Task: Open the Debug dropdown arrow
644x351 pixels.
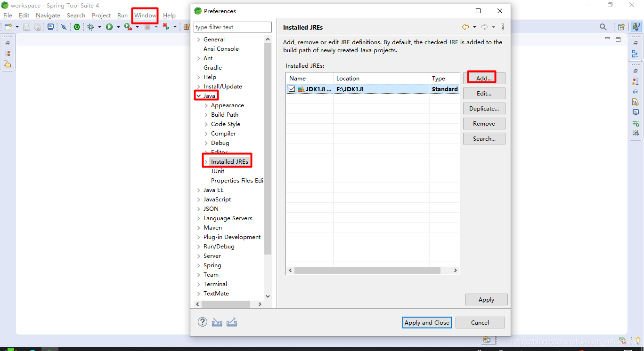Action: point(99,27)
